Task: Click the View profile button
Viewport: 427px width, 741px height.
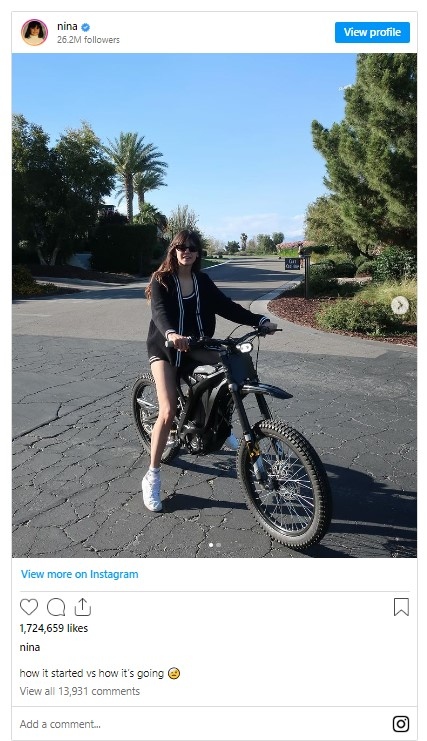Action: click(x=372, y=32)
